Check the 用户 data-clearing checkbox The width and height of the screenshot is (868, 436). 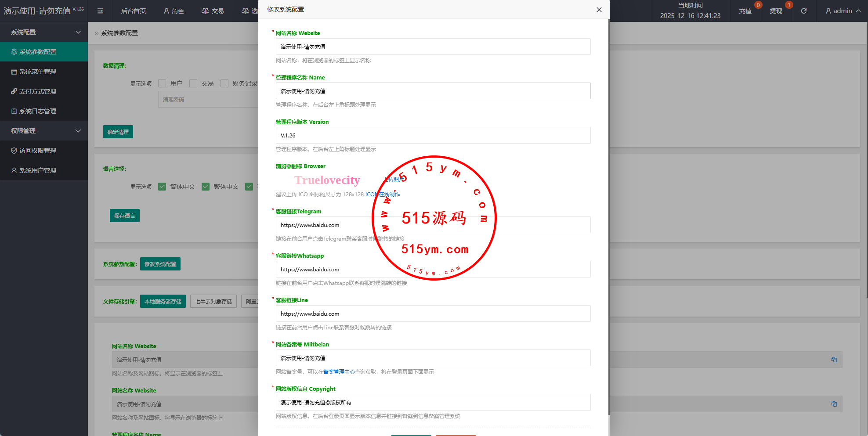[x=162, y=83]
